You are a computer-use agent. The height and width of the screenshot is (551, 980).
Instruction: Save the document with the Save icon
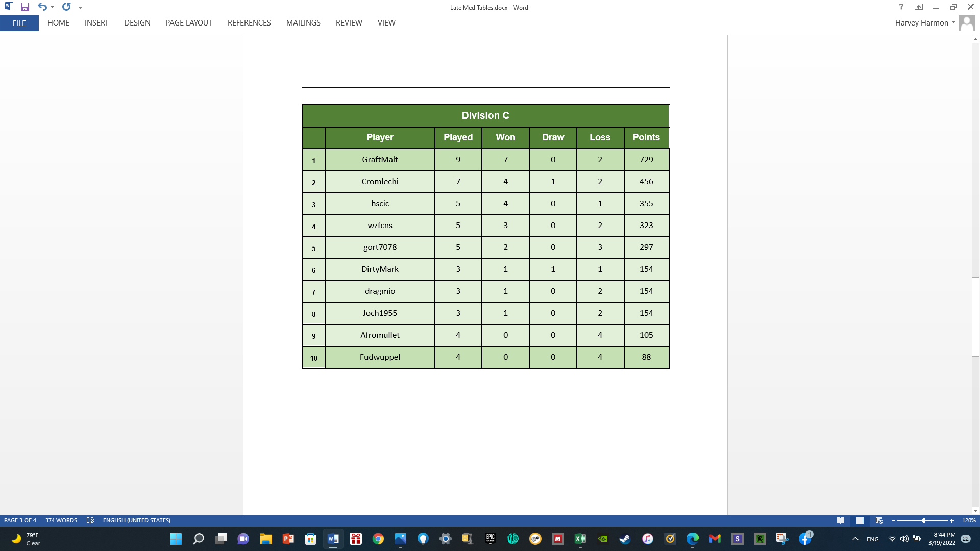24,7
